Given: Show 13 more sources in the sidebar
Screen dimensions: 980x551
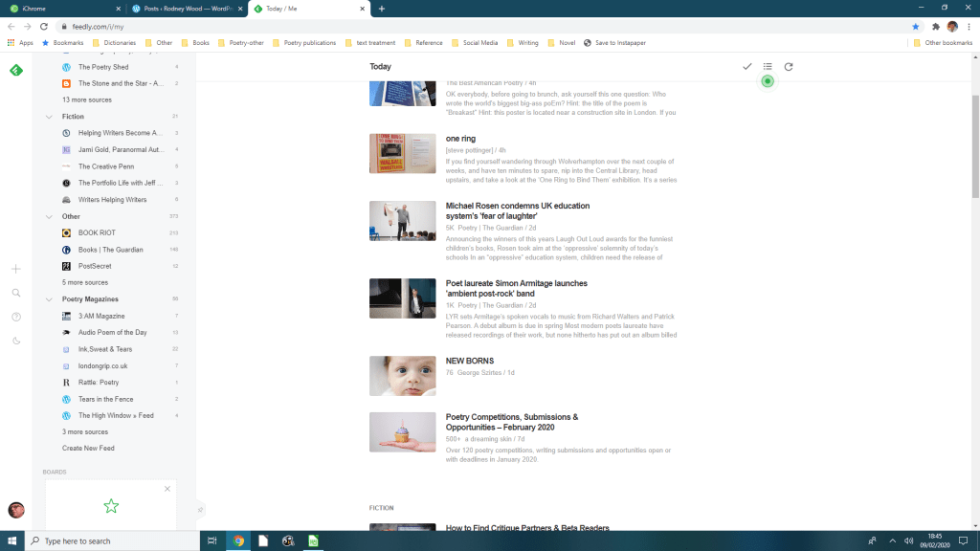Looking at the screenshot, I should [x=85, y=99].
